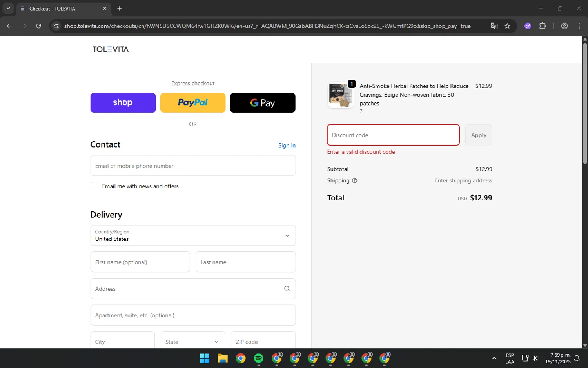The width and height of the screenshot is (588, 368).
Task: Close the Checkout - TOLEVITA tab
Action: (105, 8)
